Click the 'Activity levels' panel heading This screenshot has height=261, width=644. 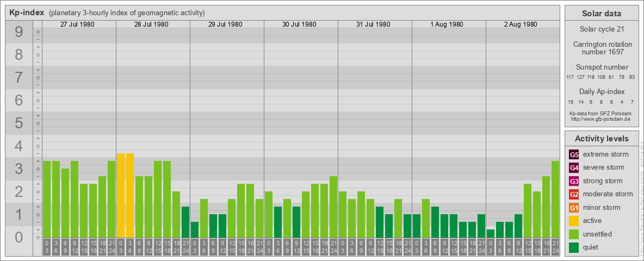(602, 139)
